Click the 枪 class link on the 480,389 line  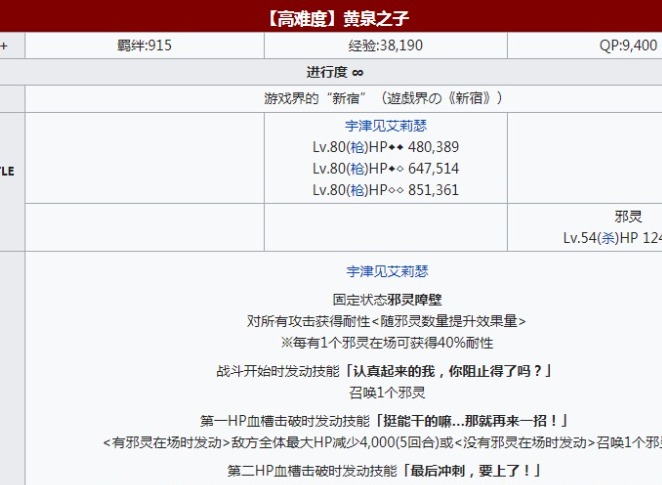[x=357, y=147]
